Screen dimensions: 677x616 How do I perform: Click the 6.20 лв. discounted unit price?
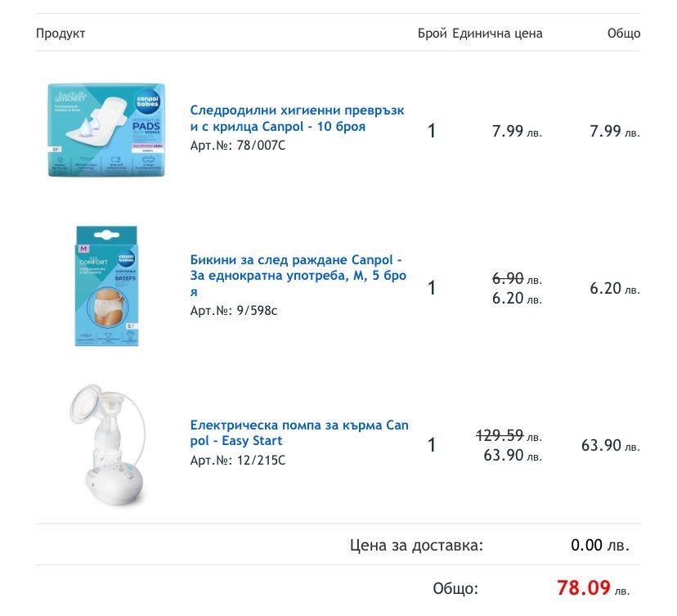(x=517, y=299)
